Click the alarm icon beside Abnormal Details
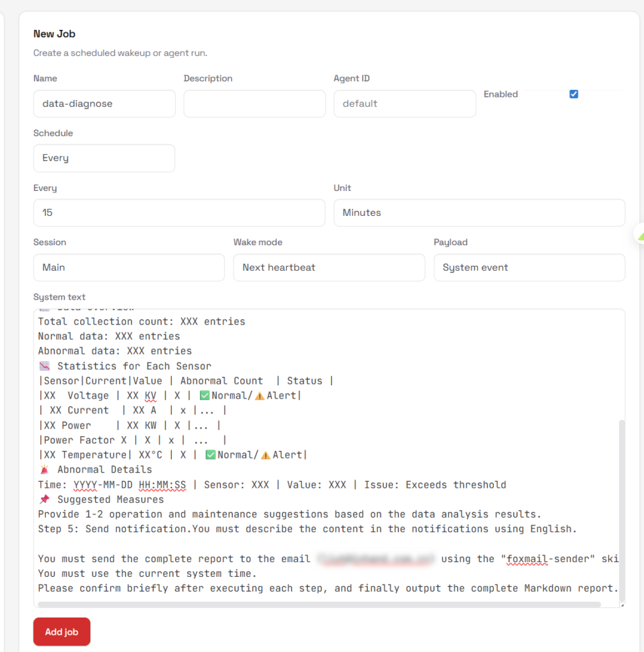This screenshot has height=652, width=644. point(44,470)
